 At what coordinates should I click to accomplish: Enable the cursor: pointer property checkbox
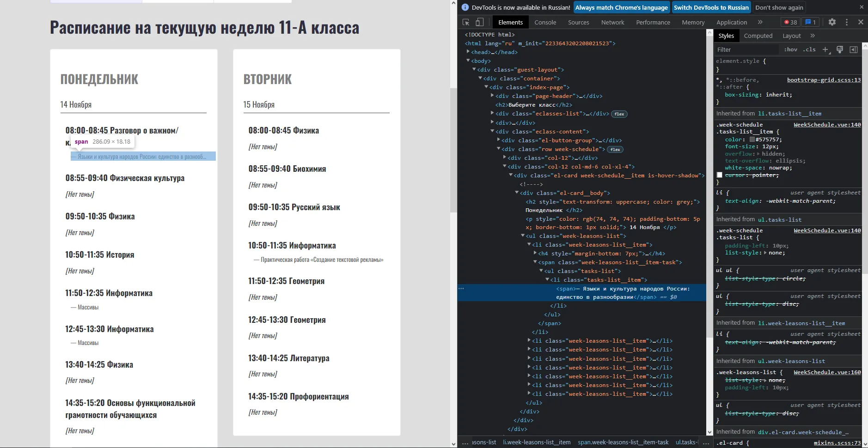tap(719, 175)
